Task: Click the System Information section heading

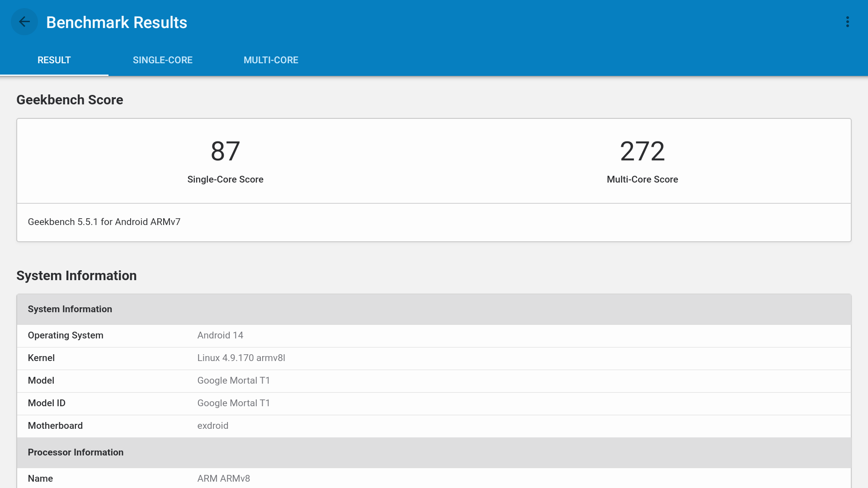Action: point(76,276)
